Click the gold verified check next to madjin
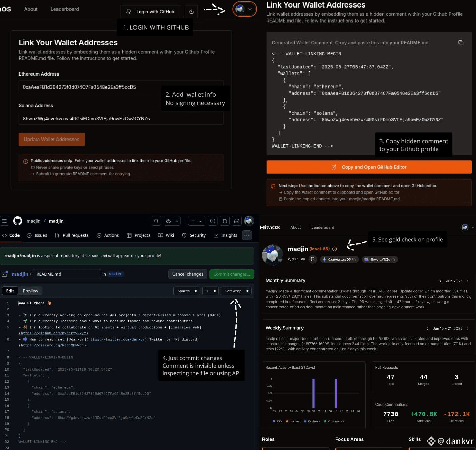The width and height of the screenshot is (476, 450). [x=335, y=249]
